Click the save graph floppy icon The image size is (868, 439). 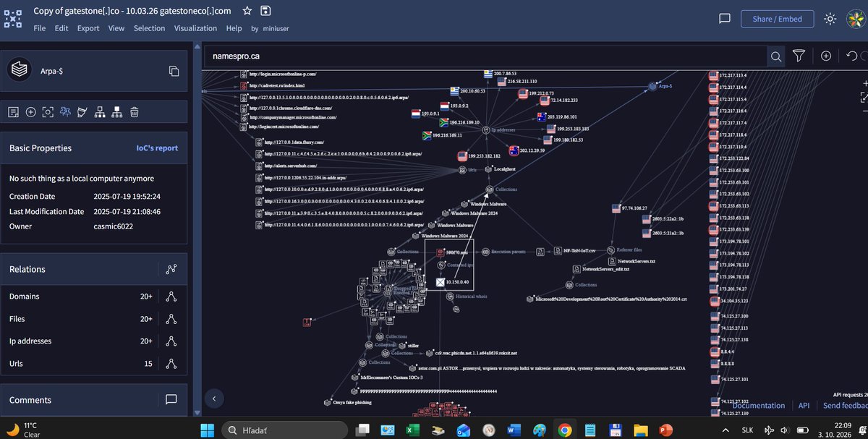(265, 11)
